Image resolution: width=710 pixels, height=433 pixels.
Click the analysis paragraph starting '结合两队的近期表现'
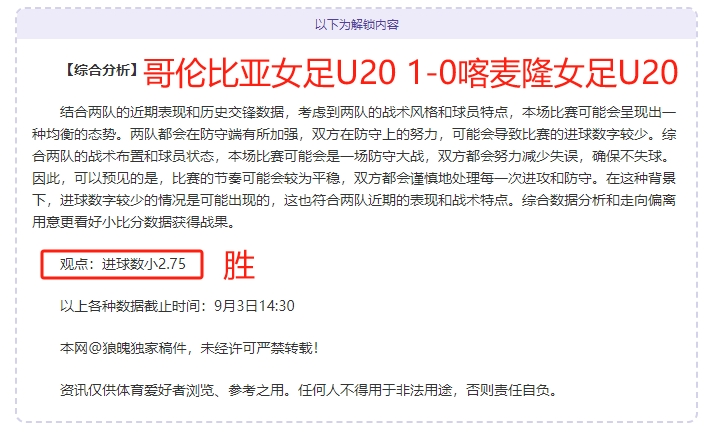(x=354, y=167)
